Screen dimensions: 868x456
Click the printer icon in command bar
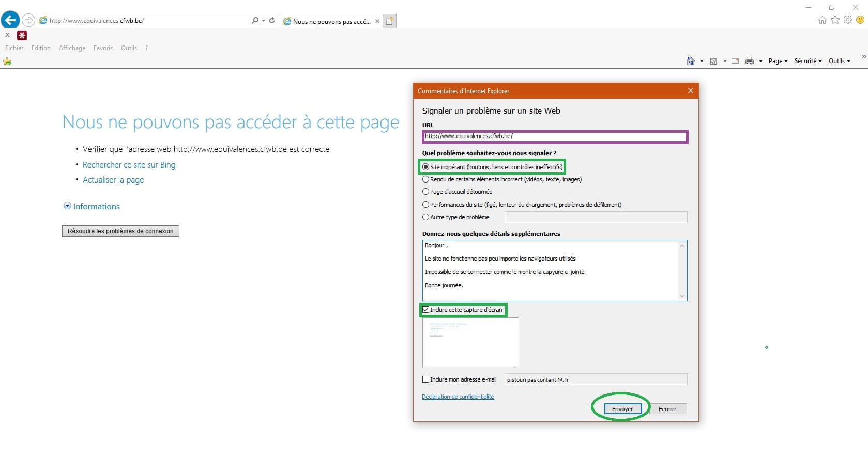coord(749,61)
